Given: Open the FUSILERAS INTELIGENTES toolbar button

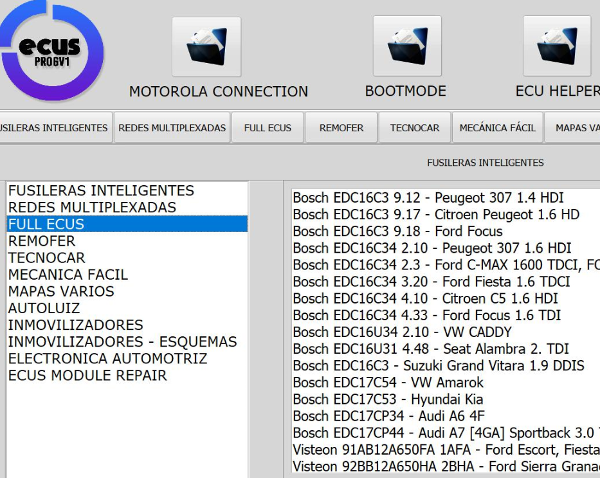Looking at the screenshot, I should tap(55, 127).
